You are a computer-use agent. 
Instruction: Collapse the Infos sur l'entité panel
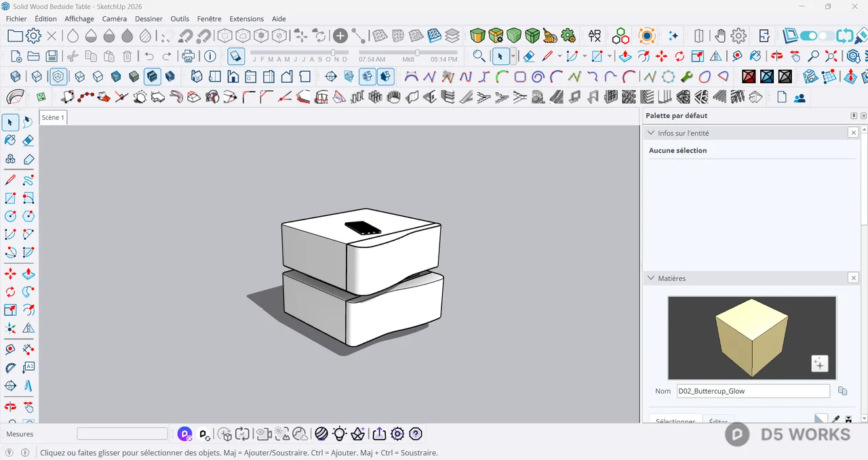[651, 133]
